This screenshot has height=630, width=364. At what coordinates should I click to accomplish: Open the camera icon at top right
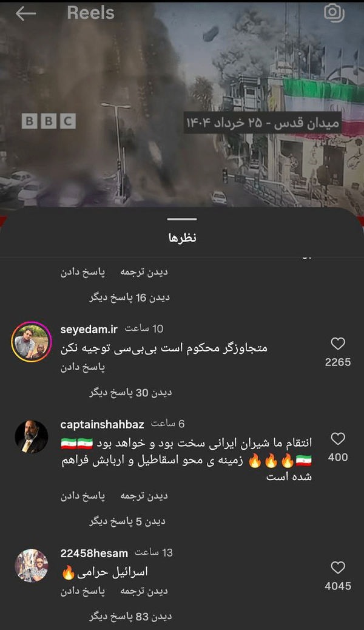[x=334, y=13]
